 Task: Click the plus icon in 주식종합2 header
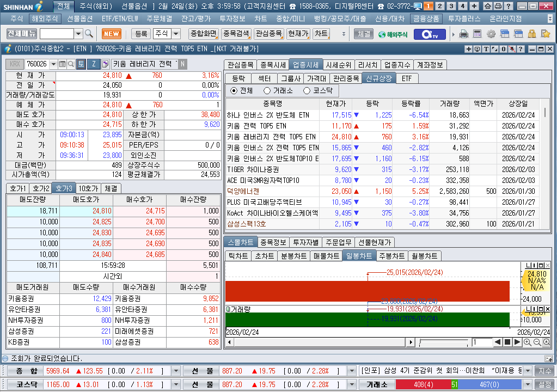tap(469, 49)
